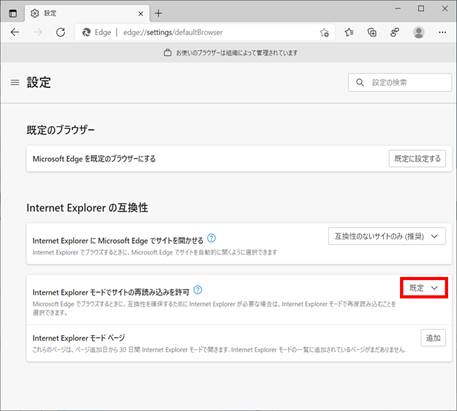This screenshot has height=411, width=457.
Task: Click the forward navigation arrow
Action: pyautogui.click(x=38, y=32)
